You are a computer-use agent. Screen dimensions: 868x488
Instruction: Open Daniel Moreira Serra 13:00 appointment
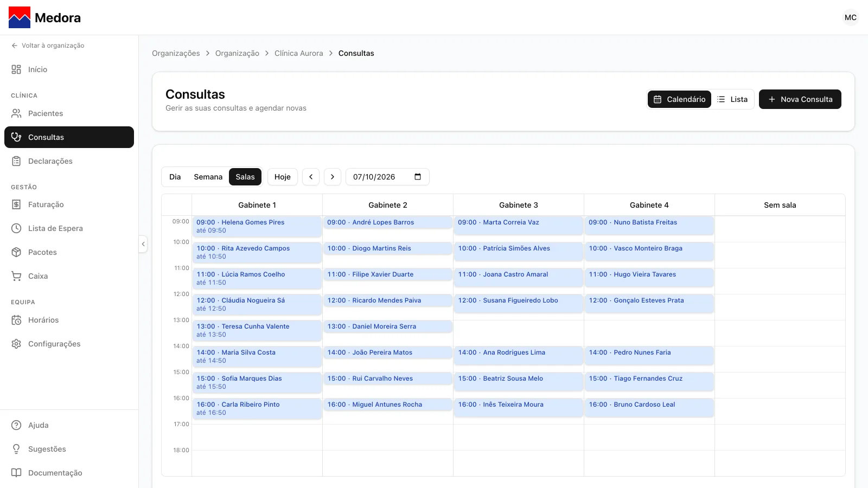point(388,326)
